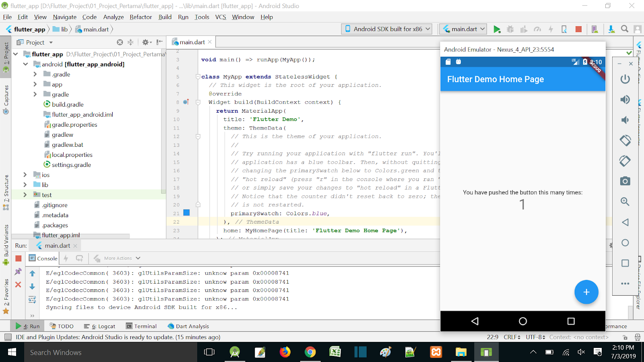Click Hot Restart icon beside Console tab
Screen dimensions: 644x362
(x=79, y=258)
